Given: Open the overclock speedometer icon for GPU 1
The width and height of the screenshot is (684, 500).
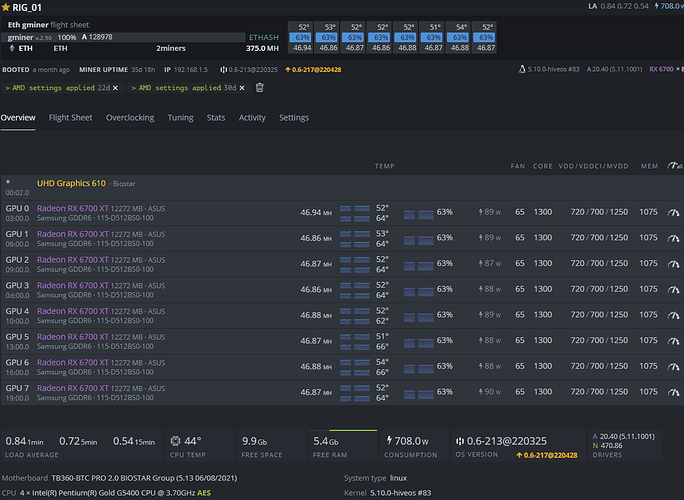Looking at the screenshot, I should click(674, 238).
